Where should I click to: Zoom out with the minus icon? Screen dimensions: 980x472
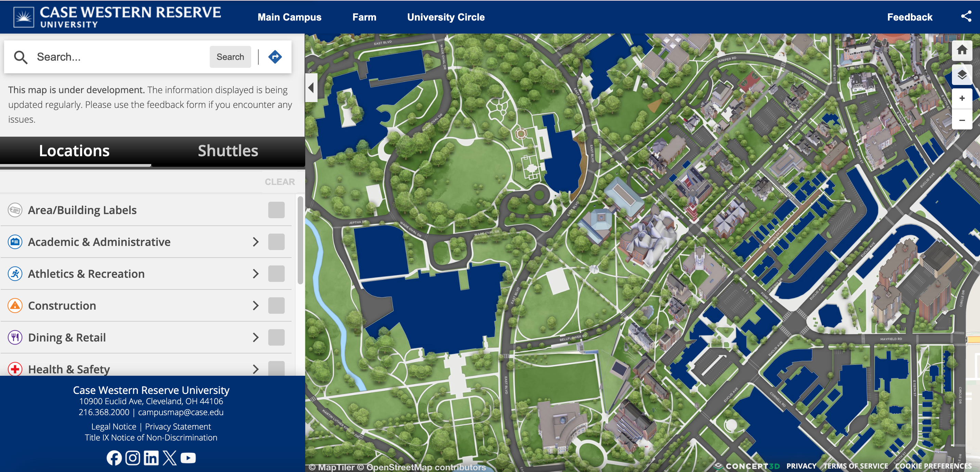(x=962, y=120)
